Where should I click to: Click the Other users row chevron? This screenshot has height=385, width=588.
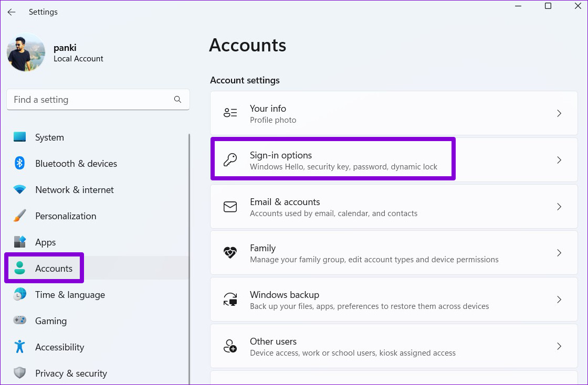click(559, 346)
